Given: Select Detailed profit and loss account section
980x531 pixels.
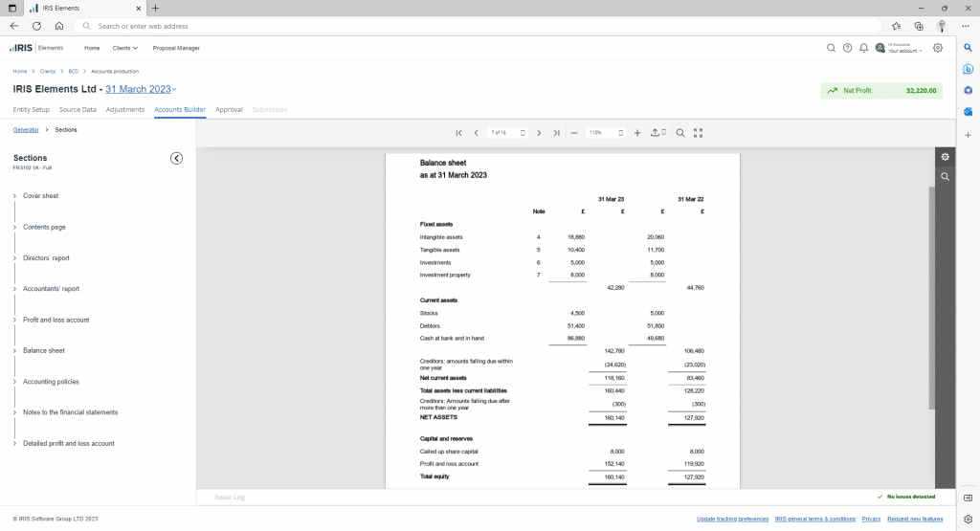Looking at the screenshot, I should (x=69, y=444).
